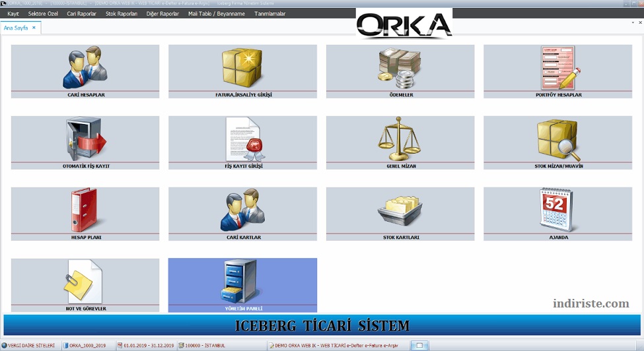The width and height of the screenshot is (644, 351).
Task: Open the Tanımlamalar menu
Action: (270, 14)
